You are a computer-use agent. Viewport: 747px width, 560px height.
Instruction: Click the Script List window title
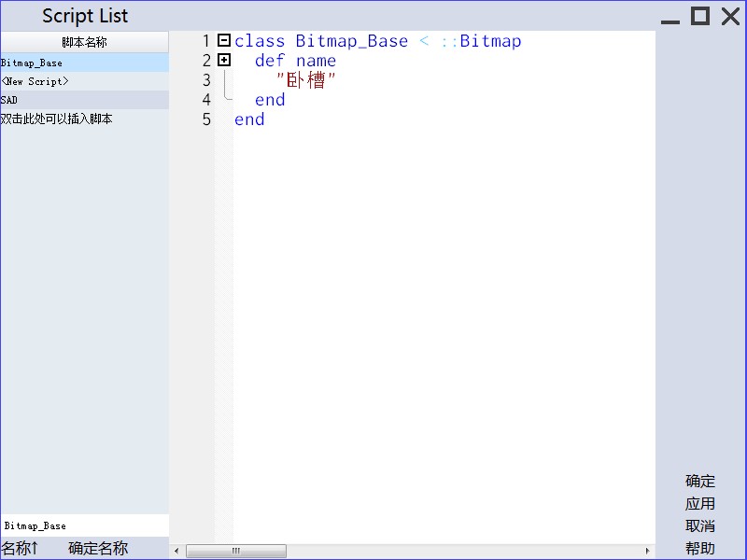pyautogui.click(x=85, y=16)
